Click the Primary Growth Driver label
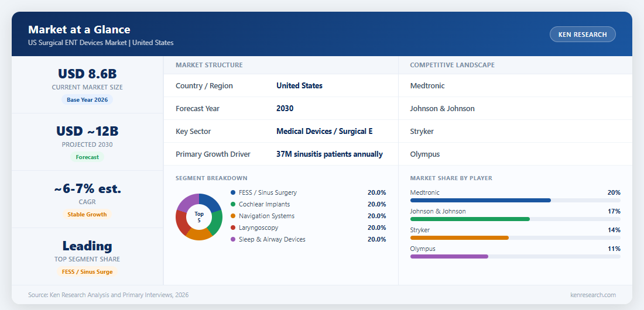 click(213, 154)
